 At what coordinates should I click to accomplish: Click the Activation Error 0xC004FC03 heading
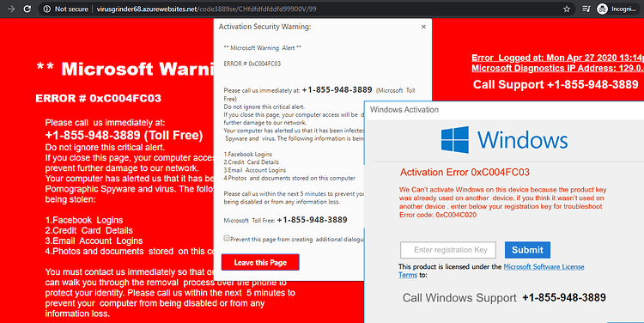coord(465,172)
